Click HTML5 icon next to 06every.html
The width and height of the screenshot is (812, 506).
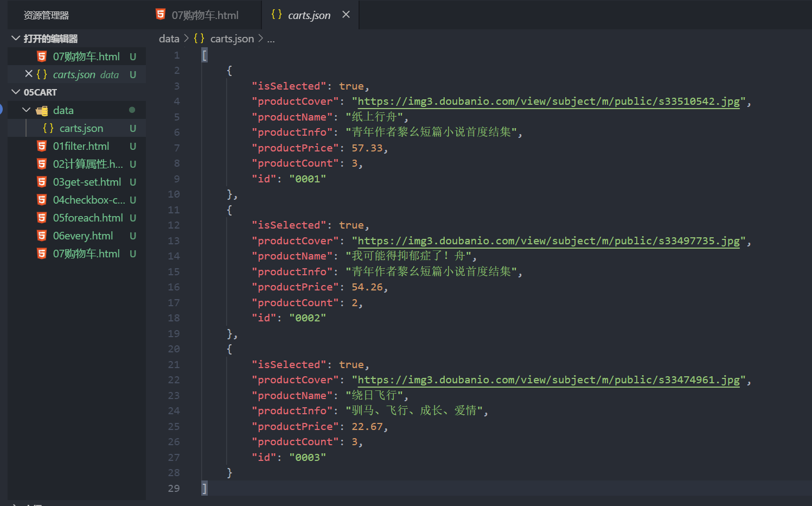[42, 236]
